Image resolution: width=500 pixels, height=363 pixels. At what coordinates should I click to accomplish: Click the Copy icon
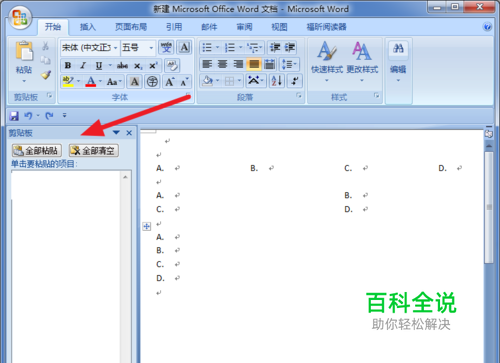[46, 60]
